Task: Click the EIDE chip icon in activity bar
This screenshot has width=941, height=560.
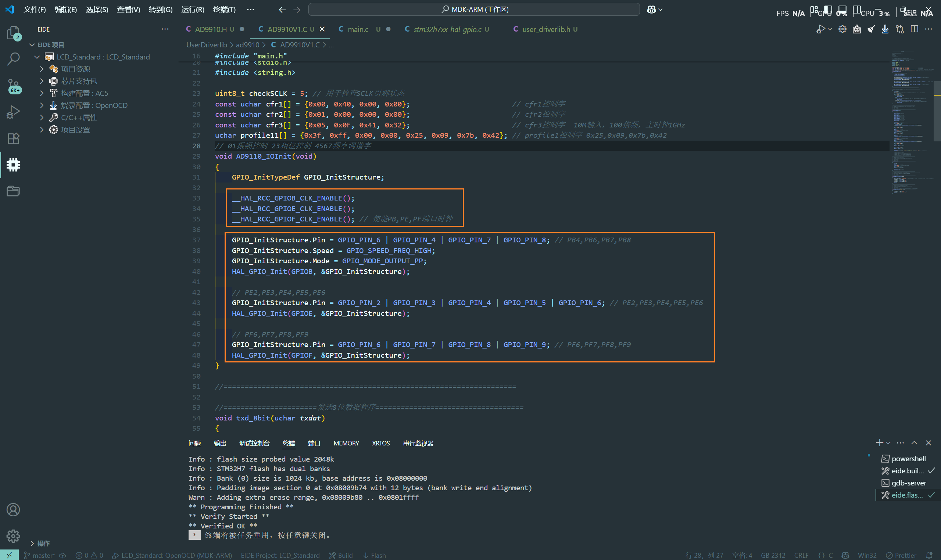Action: coord(13,165)
